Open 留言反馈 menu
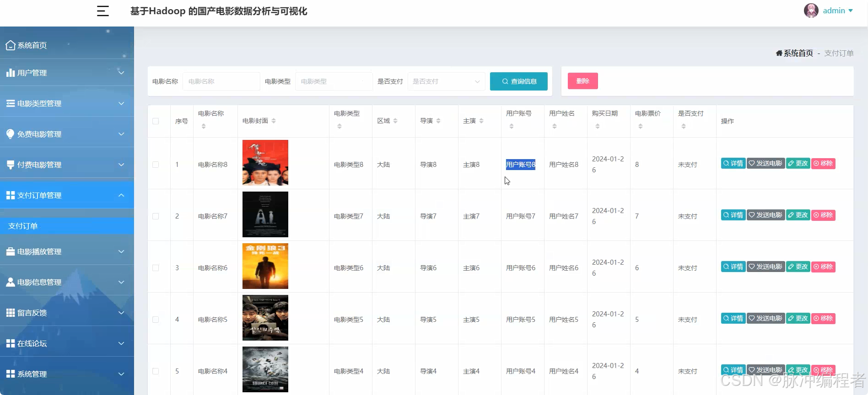 (67, 313)
